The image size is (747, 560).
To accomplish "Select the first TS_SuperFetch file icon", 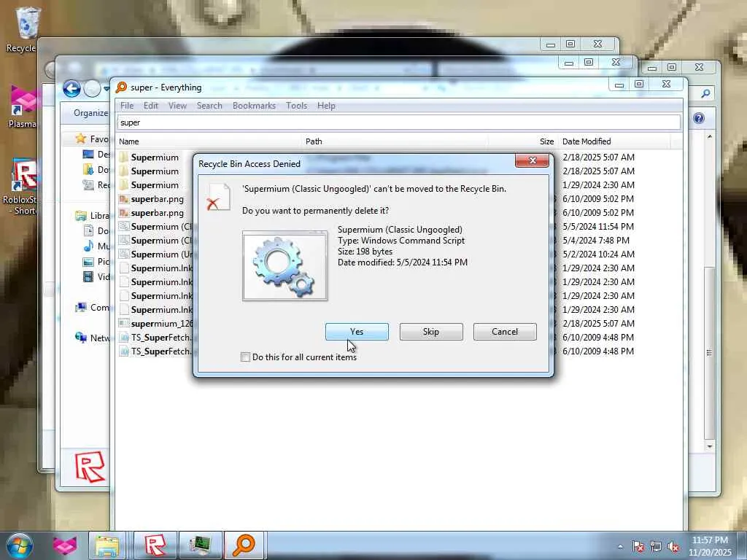I will coord(124,337).
